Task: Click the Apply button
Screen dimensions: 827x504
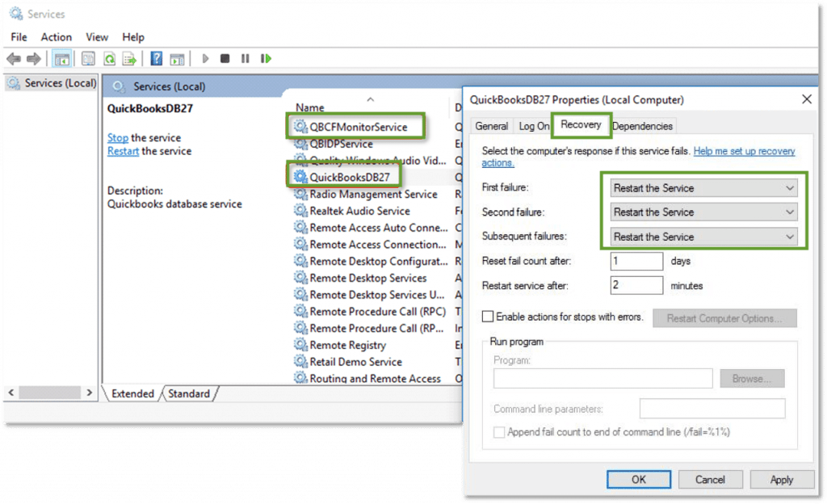Action: tap(782, 479)
